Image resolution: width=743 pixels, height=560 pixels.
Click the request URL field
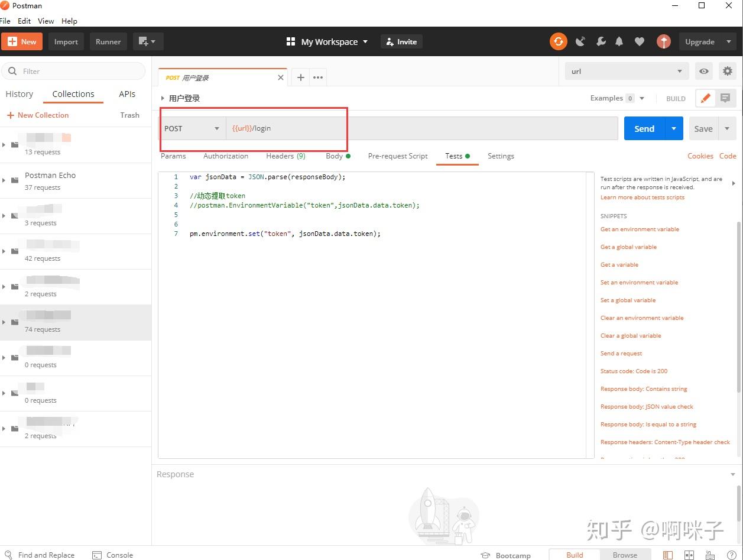point(421,128)
